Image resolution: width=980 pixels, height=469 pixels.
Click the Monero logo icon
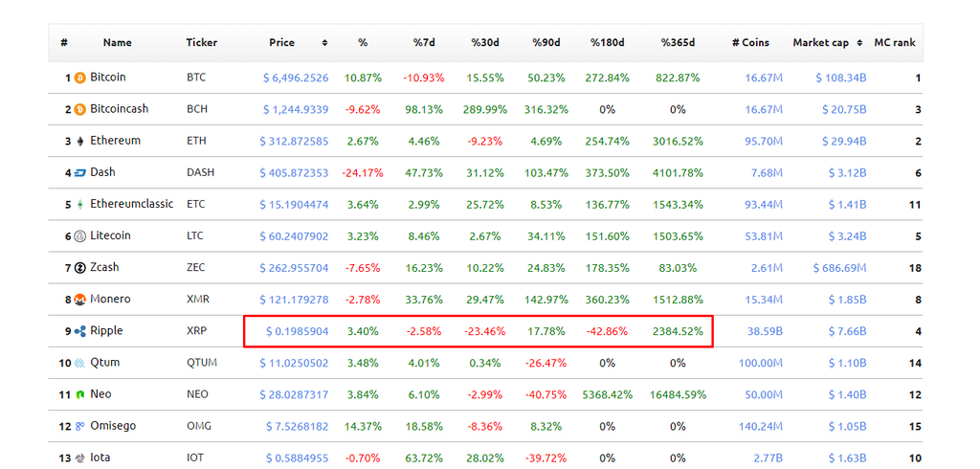coord(80,301)
